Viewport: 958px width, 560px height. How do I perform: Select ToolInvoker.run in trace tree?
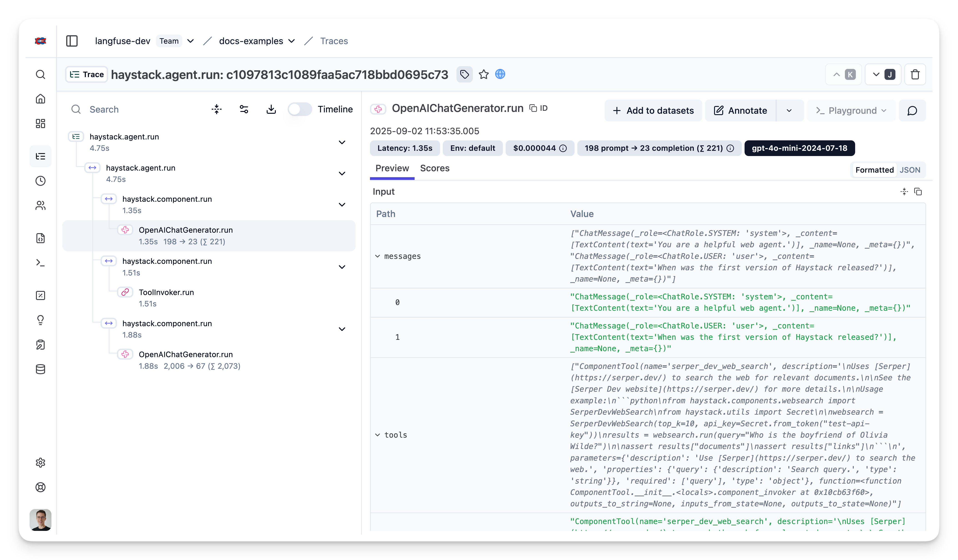166,292
